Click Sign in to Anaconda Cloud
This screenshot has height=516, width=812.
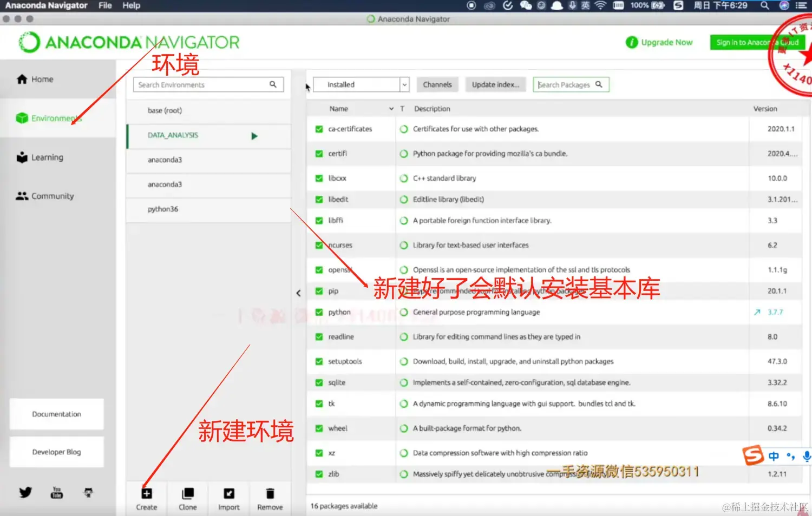tap(757, 42)
